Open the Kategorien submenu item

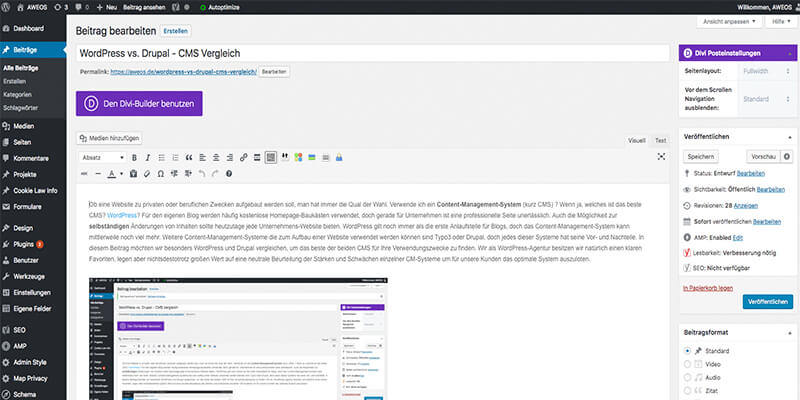click(17, 95)
